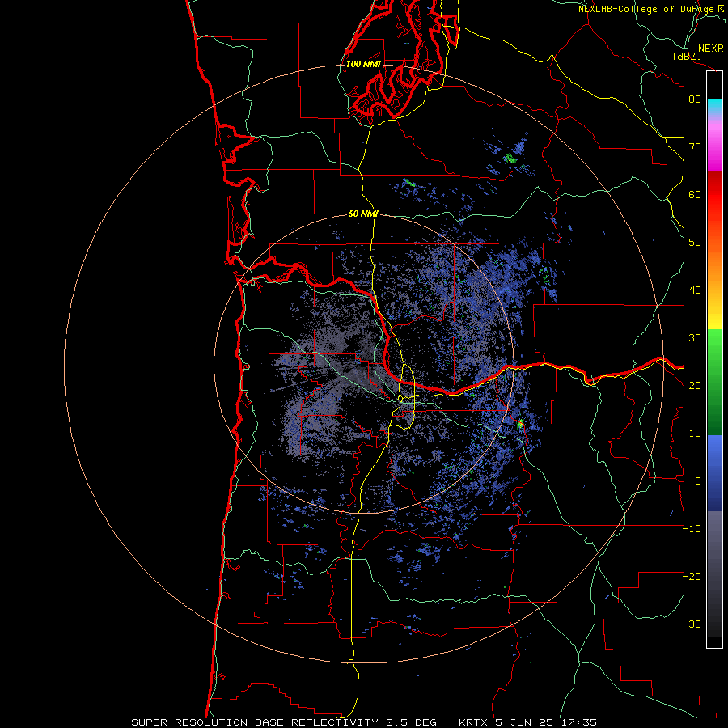
Task: Click the NEXR label above the scale
Action: (710, 49)
